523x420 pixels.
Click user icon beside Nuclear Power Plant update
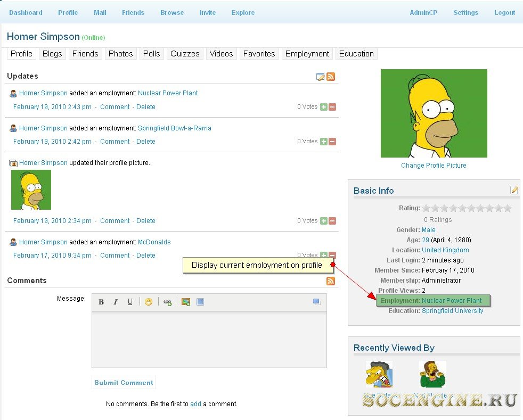[x=13, y=93]
